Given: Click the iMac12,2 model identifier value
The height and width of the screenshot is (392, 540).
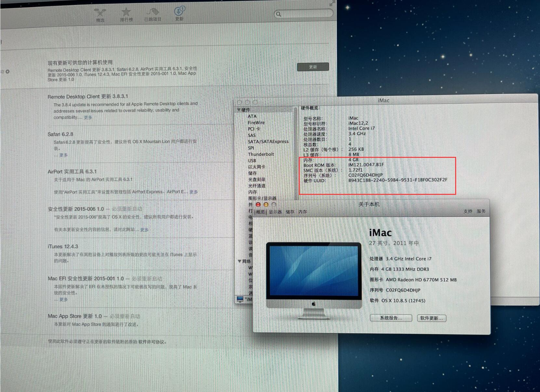Looking at the screenshot, I should click(358, 123).
